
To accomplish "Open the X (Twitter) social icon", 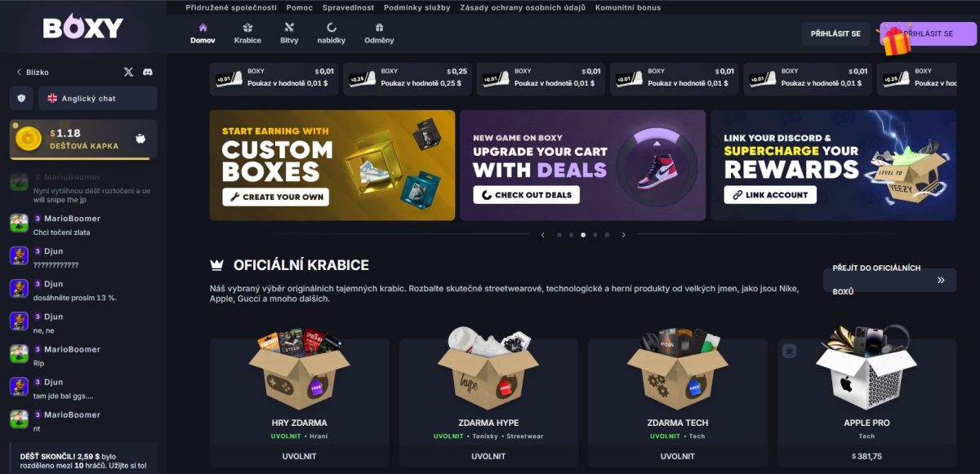I will point(128,72).
